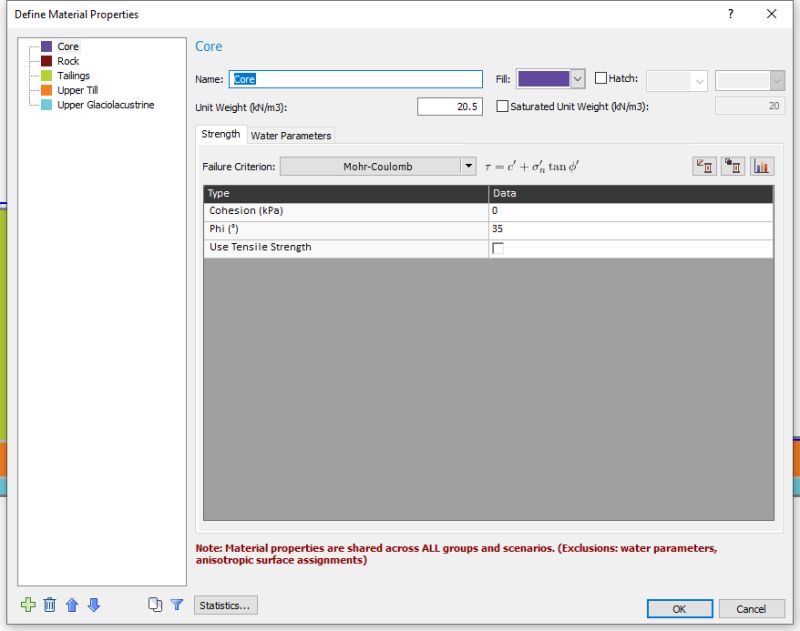Screen dimensions: 800x631
Task: Select Core in the material tree
Action: (x=68, y=46)
